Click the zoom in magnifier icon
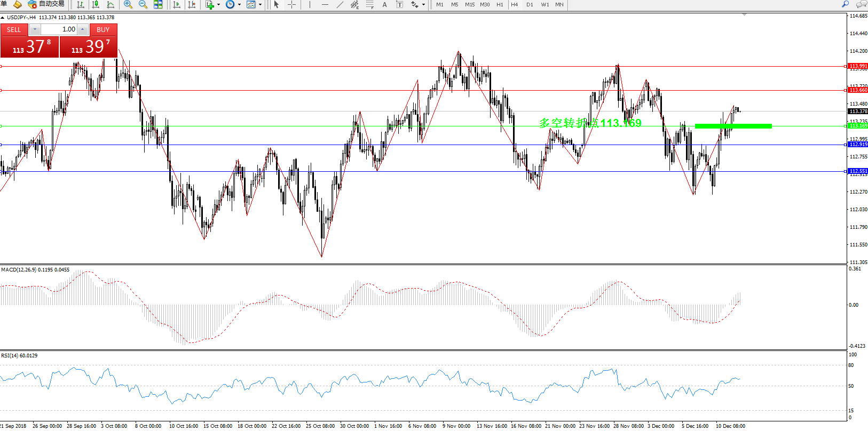 (128, 4)
